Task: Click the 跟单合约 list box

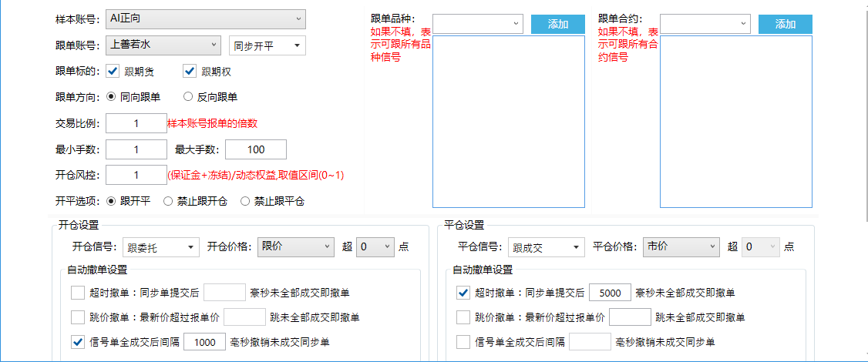Action: (x=736, y=122)
